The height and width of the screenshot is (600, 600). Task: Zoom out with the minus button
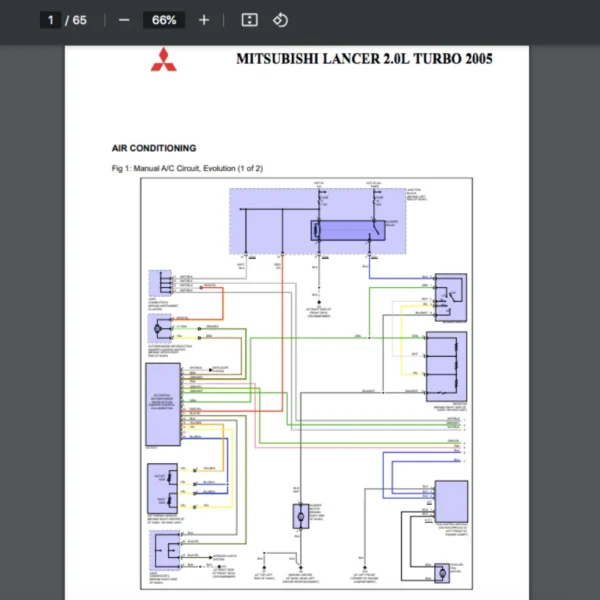coord(124,20)
